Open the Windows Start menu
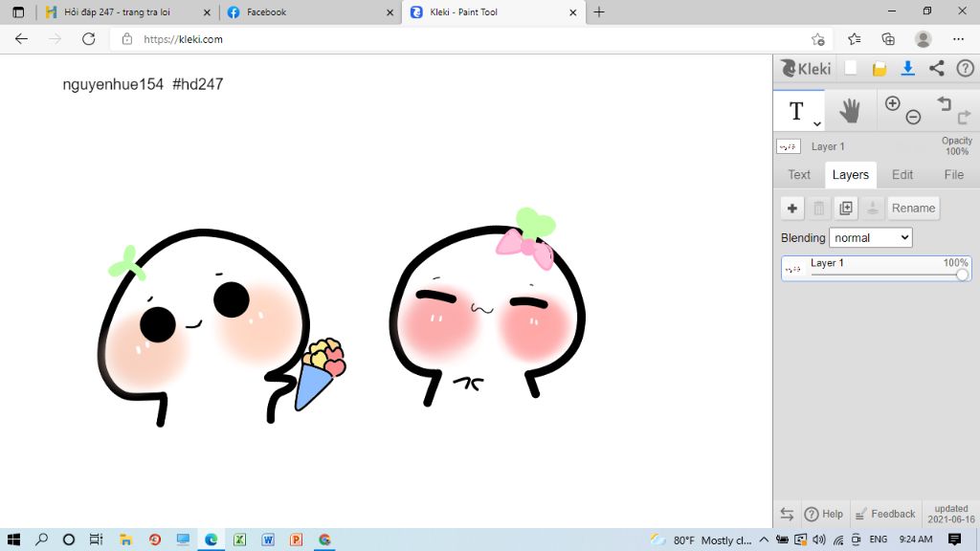The width and height of the screenshot is (980, 551). click(x=13, y=540)
